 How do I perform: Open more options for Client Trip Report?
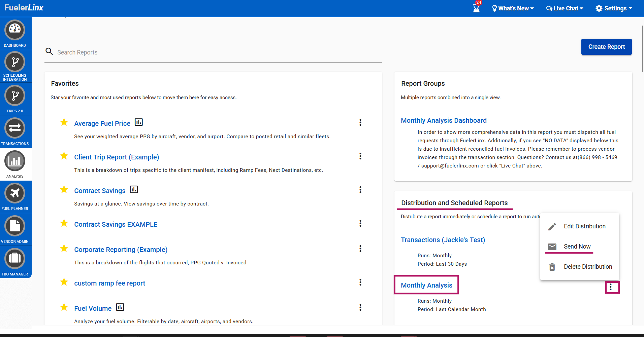tap(360, 156)
